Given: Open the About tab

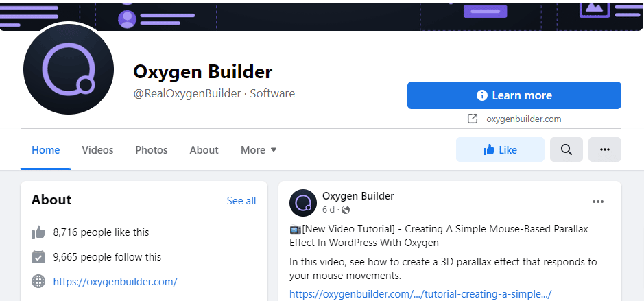Looking at the screenshot, I should click(x=204, y=150).
